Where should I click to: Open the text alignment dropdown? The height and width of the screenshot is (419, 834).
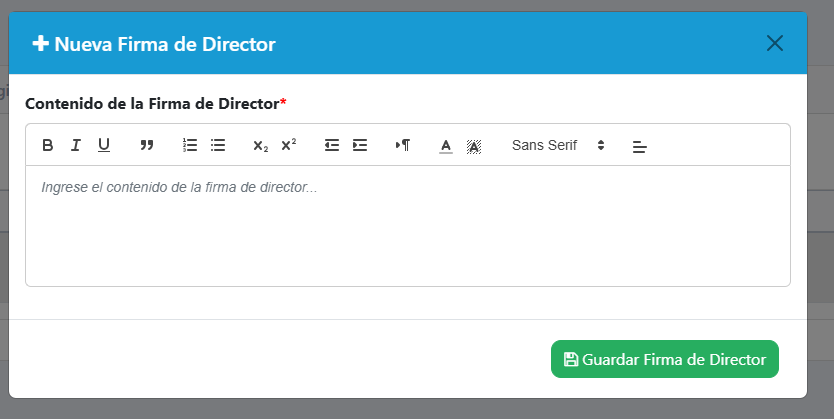pos(640,146)
